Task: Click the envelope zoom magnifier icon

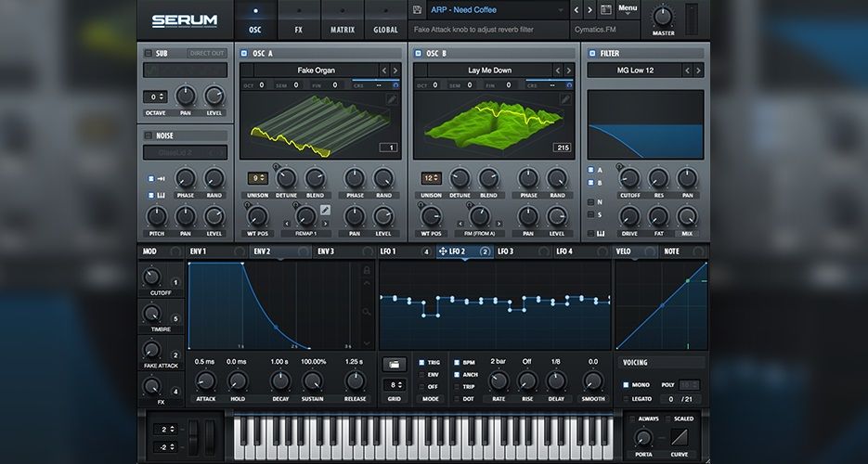Action: 367,313
